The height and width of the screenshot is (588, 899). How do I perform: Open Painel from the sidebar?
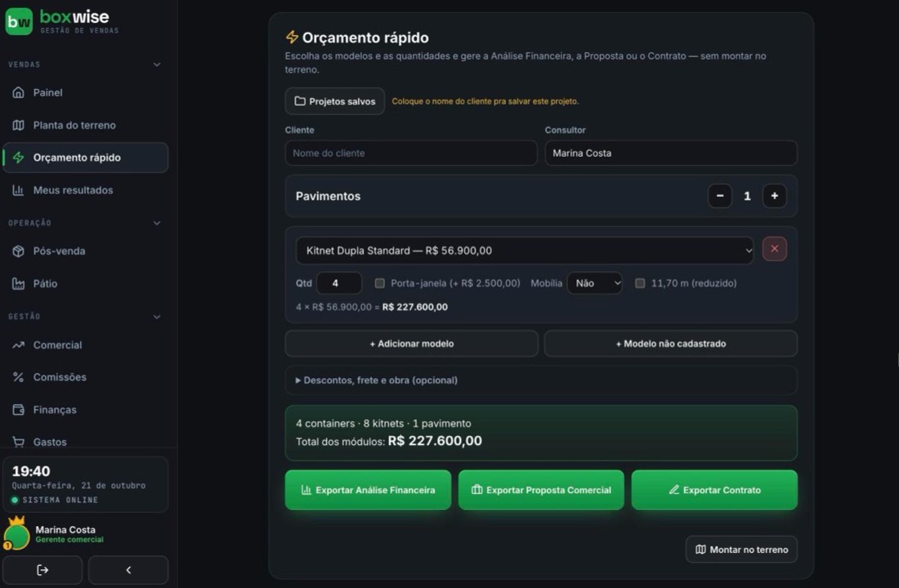pyautogui.click(x=86, y=92)
